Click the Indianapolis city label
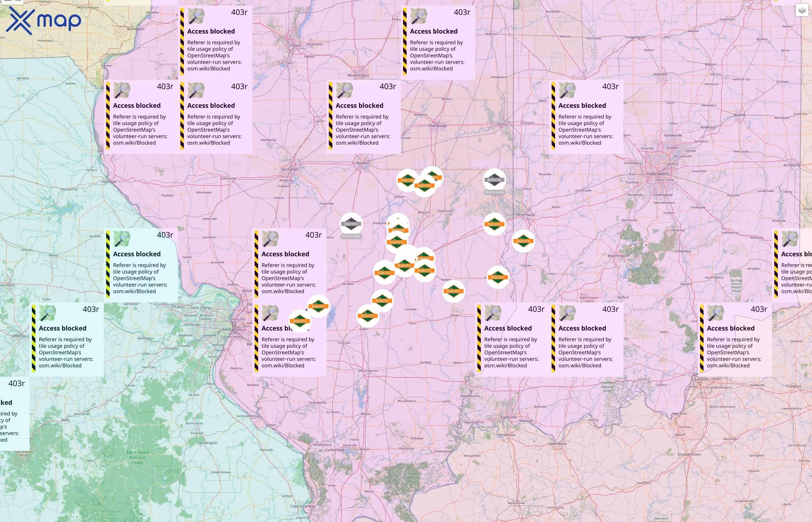This screenshot has width=812, height=522. click(x=658, y=173)
